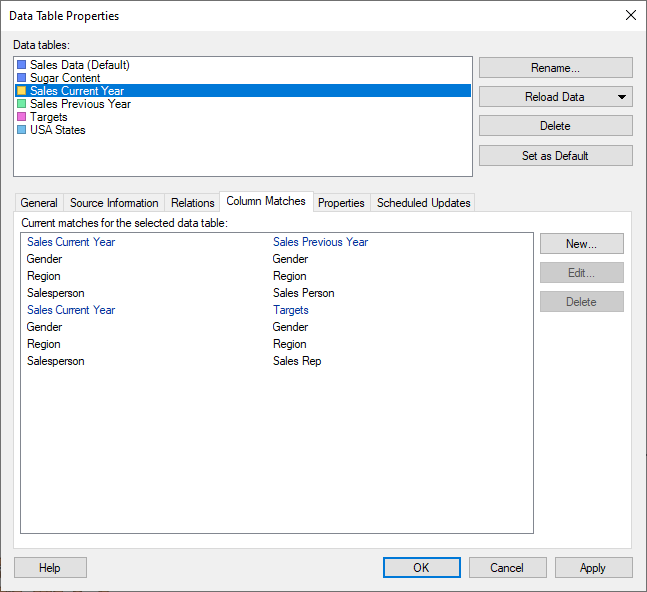Select Sales Current Year in the data tables list
The height and width of the screenshot is (592, 647).
pos(243,91)
